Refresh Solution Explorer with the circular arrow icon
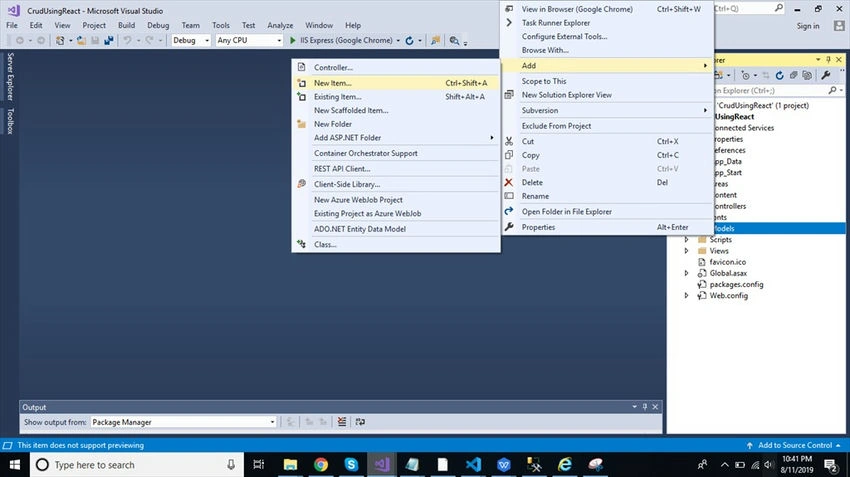 (780, 75)
